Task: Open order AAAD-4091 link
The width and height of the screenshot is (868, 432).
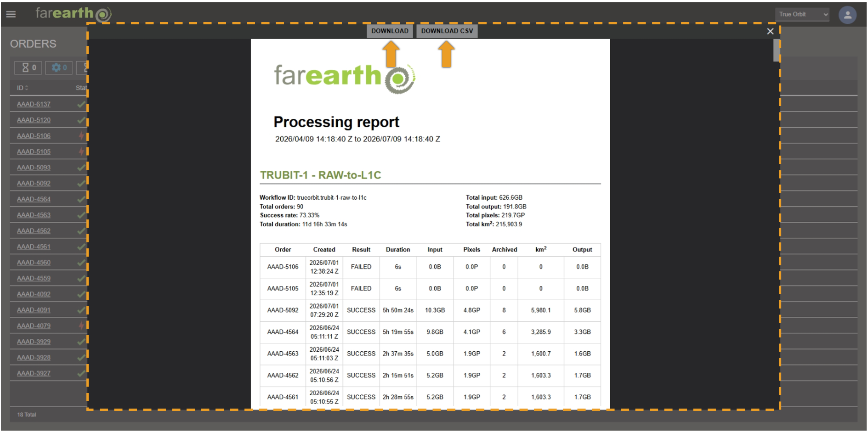Action: click(34, 310)
